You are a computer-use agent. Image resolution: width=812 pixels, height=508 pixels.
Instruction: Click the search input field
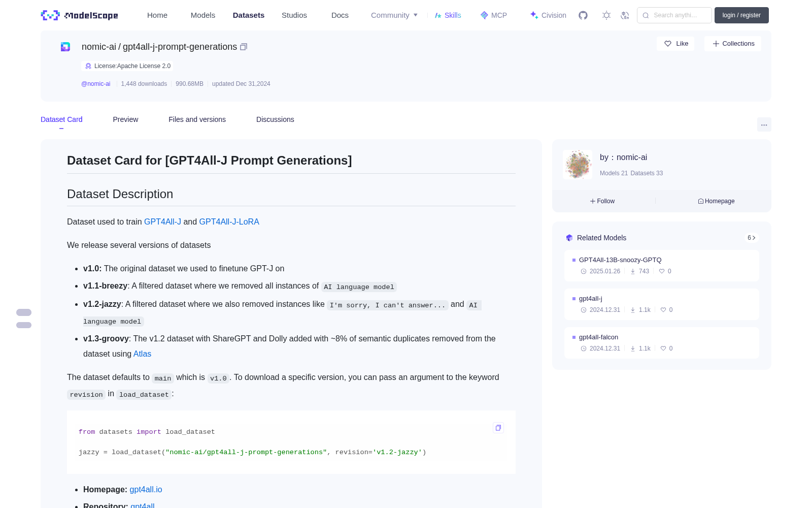tap(674, 15)
